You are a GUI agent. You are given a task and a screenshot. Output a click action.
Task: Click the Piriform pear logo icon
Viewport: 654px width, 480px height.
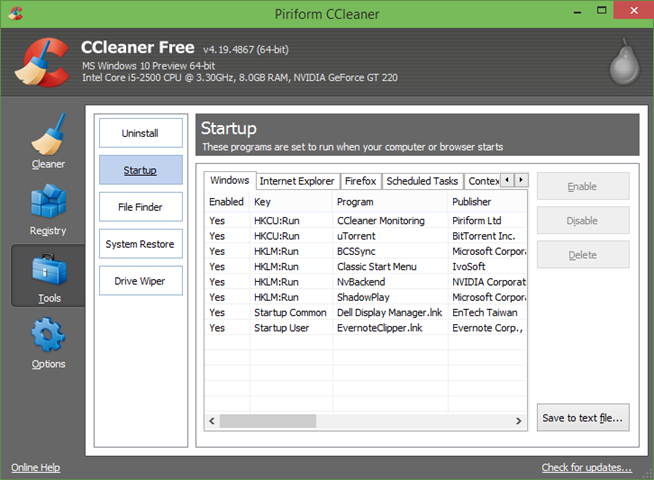click(x=624, y=63)
